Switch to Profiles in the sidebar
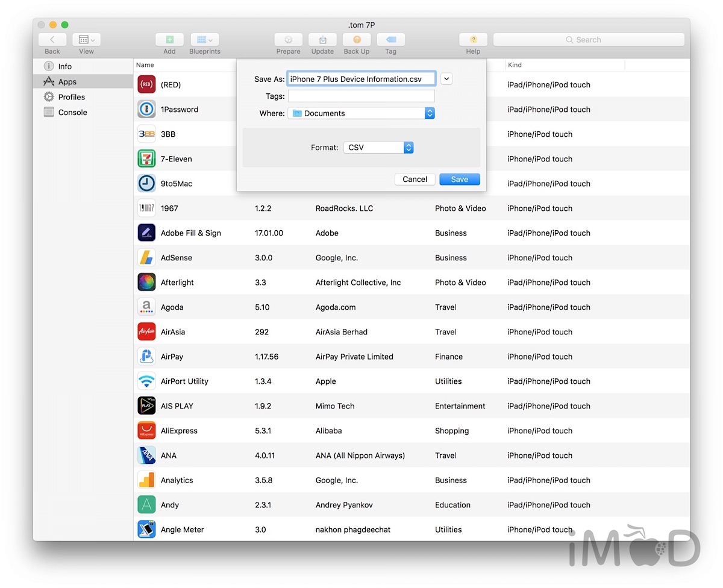The height and width of the screenshot is (588, 723). pyautogui.click(x=71, y=97)
